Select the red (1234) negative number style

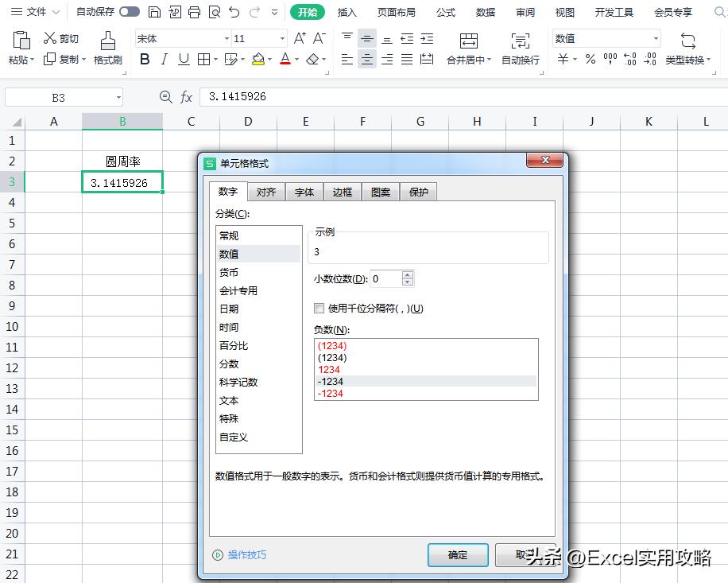[332, 346]
